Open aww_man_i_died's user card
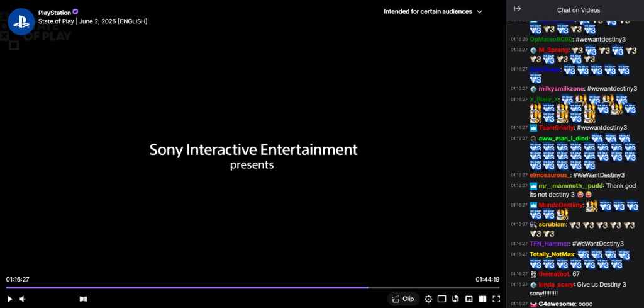Viewport: 644px width, 308px height. 564,139
